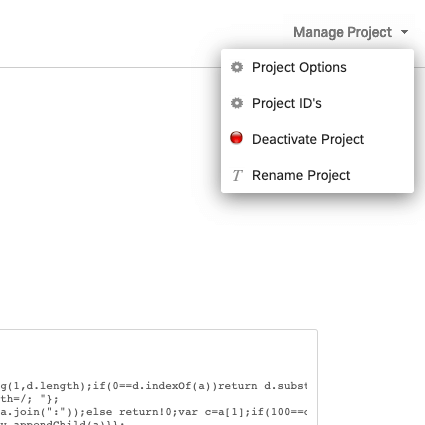
Task: Click the italic T Rename Project icon
Action: pyautogui.click(x=237, y=175)
